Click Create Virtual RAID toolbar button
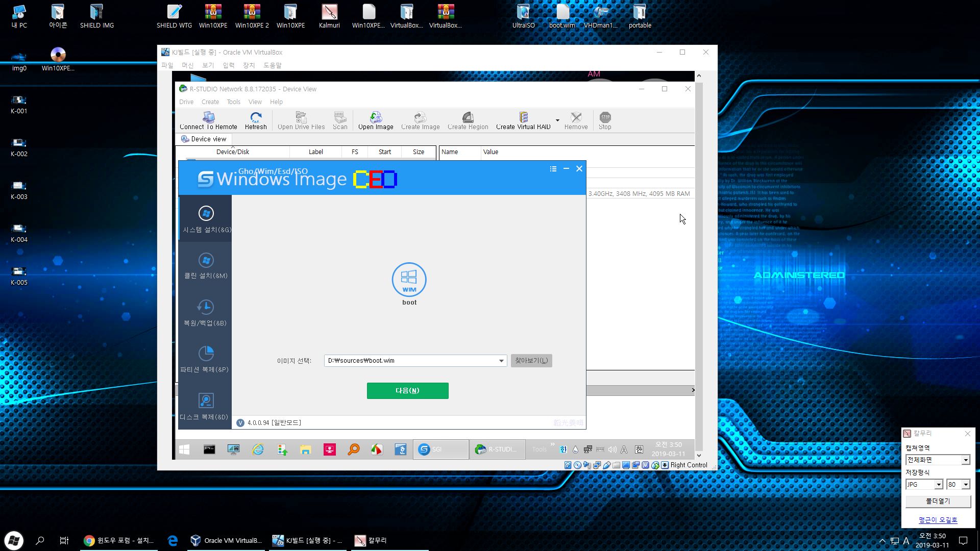 pyautogui.click(x=523, y=121)
